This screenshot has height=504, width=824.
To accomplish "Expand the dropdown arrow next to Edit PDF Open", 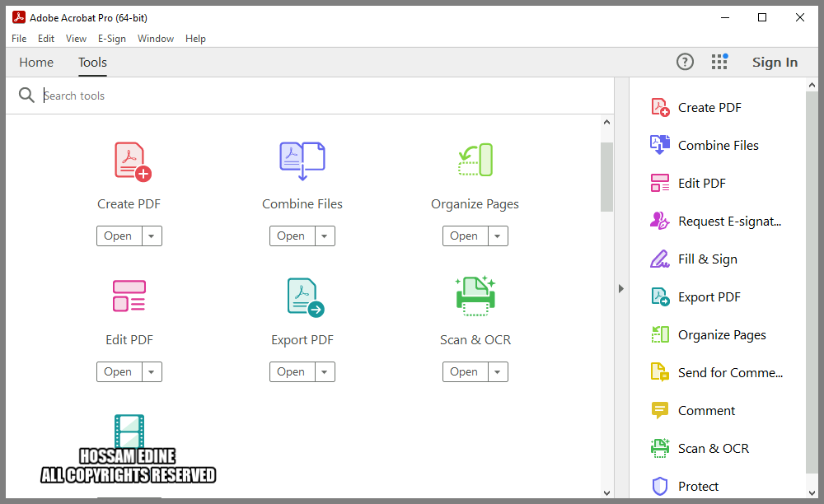I will tap(152, 372).
